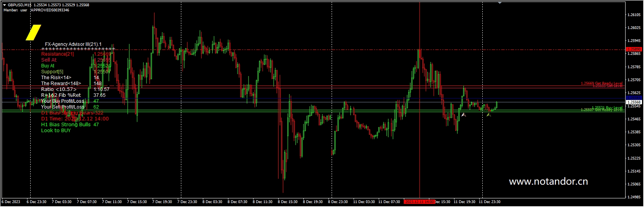Click the '1.25521 Buy Level' green label
Image resolution: width=644 pixels, height=207 pixels.
click(607, 107)
